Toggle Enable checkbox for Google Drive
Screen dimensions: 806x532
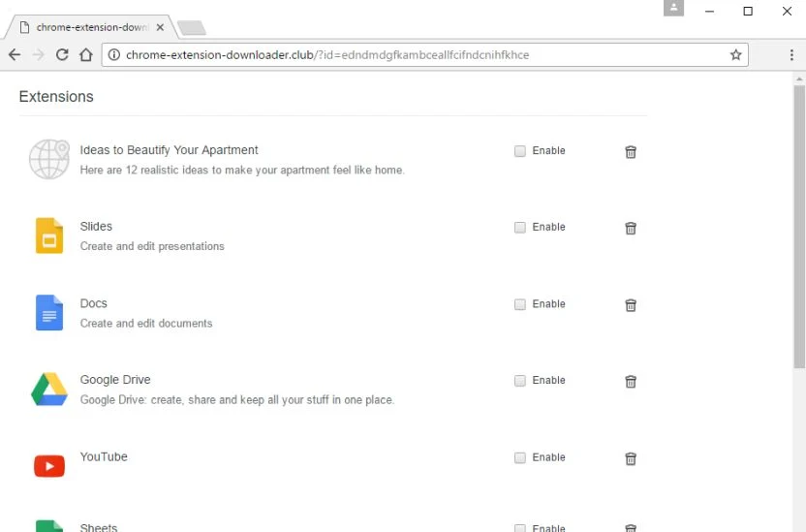point(520,381)
